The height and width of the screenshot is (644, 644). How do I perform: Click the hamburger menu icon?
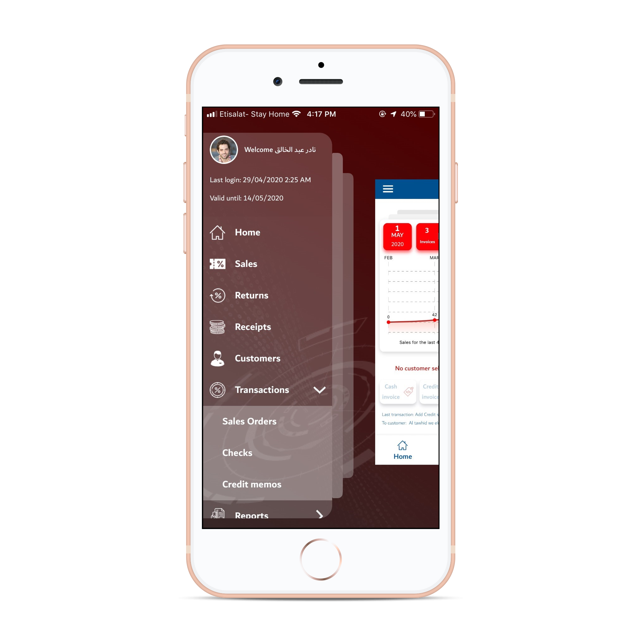point(389,188)
